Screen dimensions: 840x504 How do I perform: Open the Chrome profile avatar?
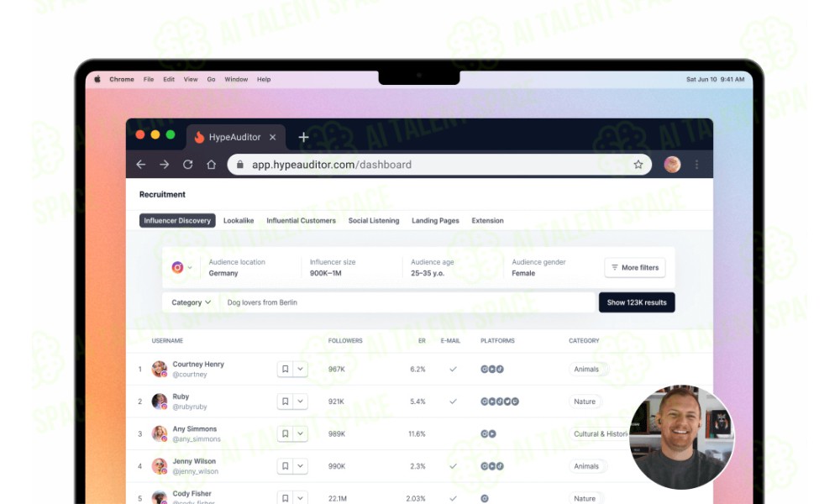(x=672, y=165)
